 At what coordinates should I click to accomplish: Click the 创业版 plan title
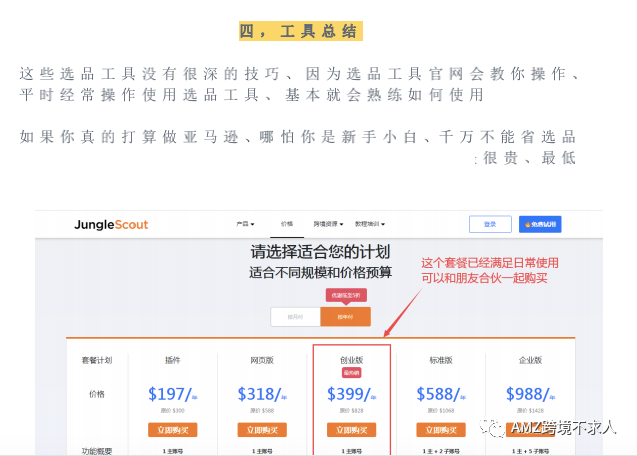[351, 360]
